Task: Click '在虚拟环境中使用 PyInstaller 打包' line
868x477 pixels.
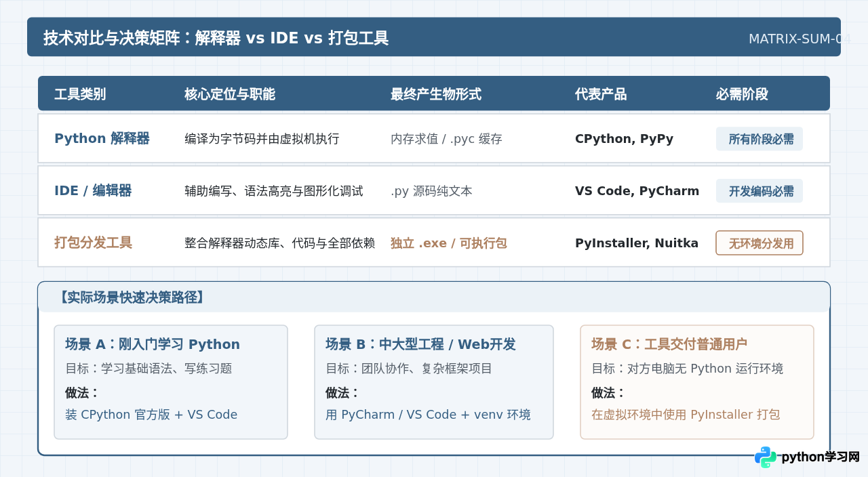Action: point(686,415)
